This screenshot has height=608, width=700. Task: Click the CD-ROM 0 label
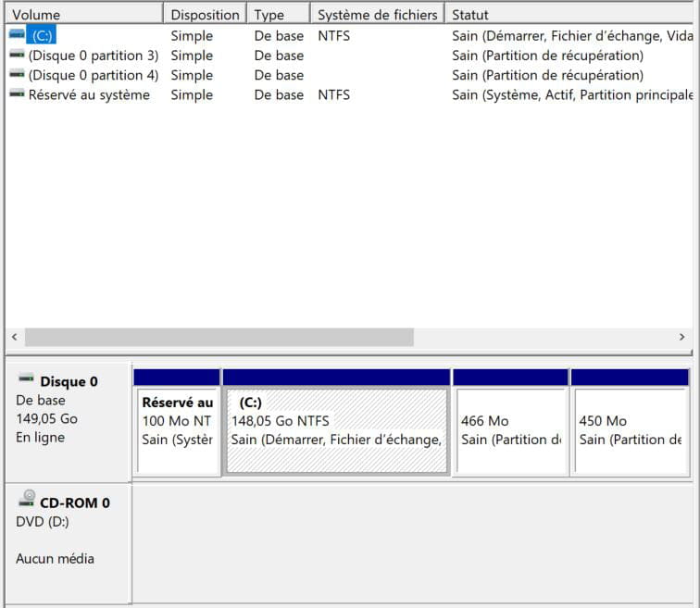tap(75, 503)
